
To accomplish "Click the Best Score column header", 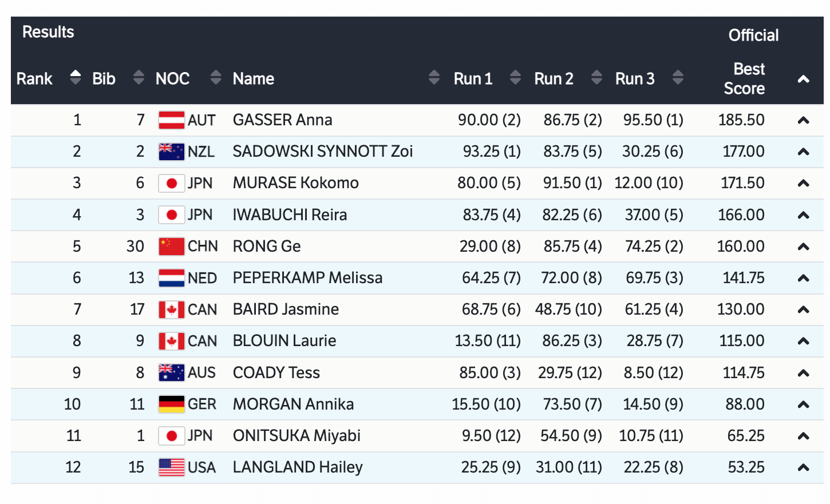I will 744,79.
